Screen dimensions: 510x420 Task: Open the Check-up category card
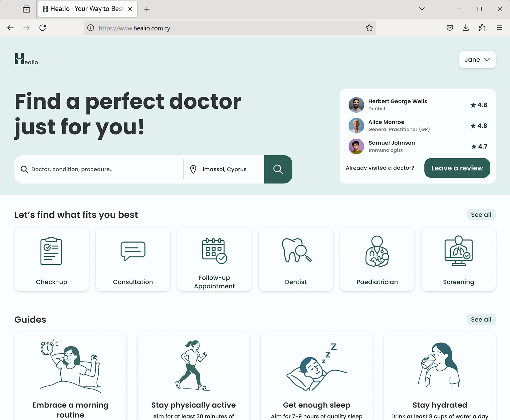click(x=52, y=259)
